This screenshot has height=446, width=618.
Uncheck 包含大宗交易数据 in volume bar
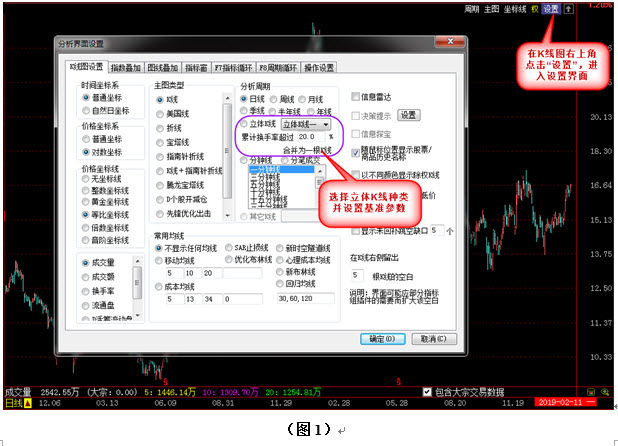(427, 392)
